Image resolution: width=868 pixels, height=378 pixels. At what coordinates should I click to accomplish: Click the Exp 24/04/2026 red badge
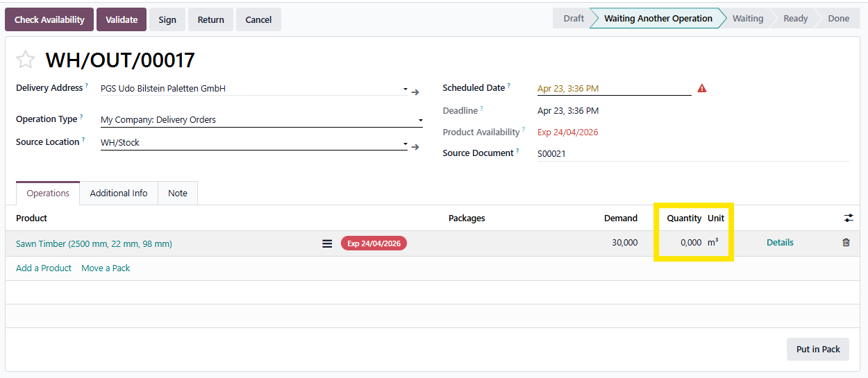(374, 243)
